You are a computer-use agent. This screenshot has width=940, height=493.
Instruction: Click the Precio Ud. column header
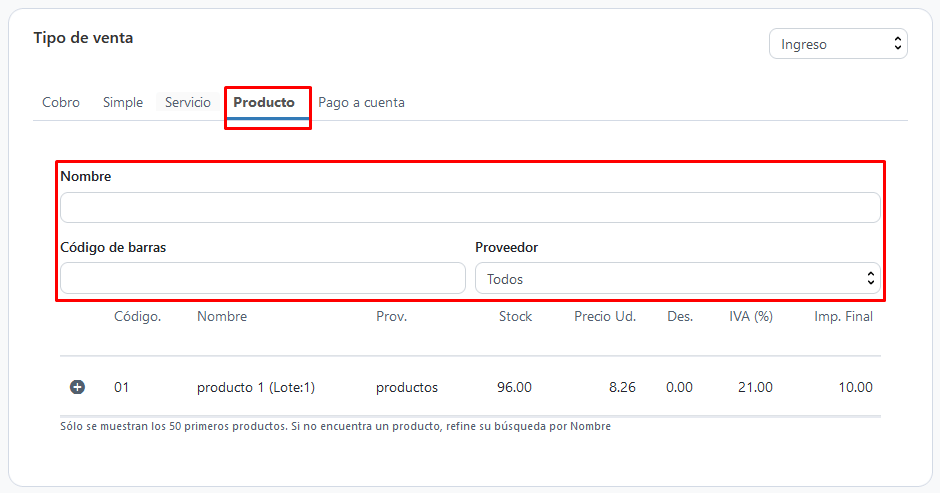(605, 316)
